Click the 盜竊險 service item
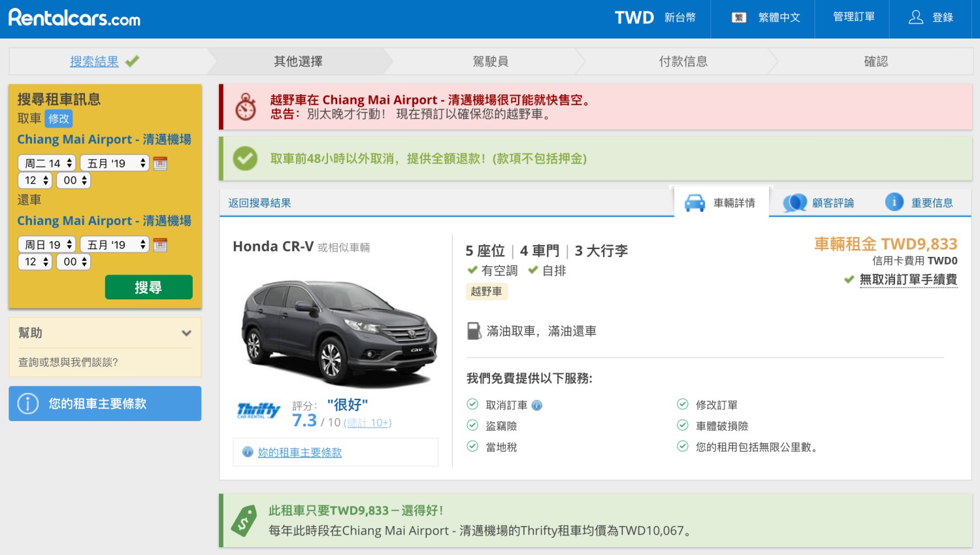 (x=501, y=426)
